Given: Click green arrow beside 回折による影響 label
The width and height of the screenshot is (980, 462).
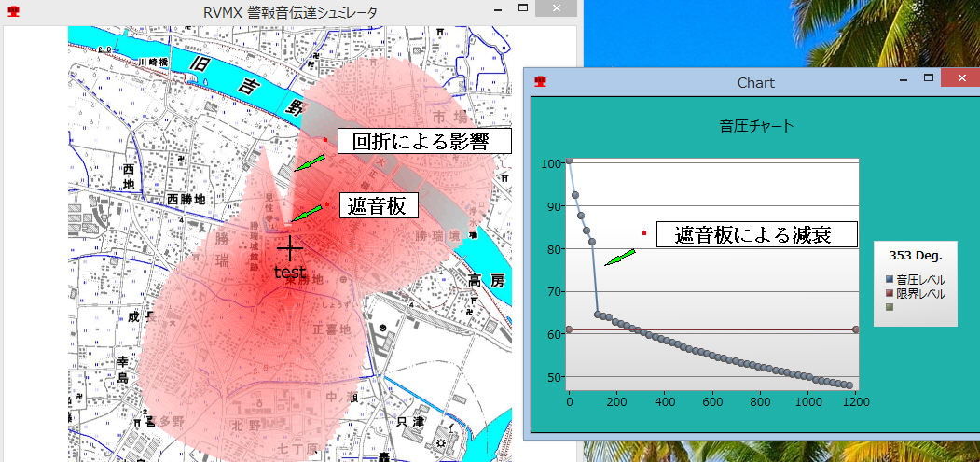Looking at the screenshot, I should 309,162.
